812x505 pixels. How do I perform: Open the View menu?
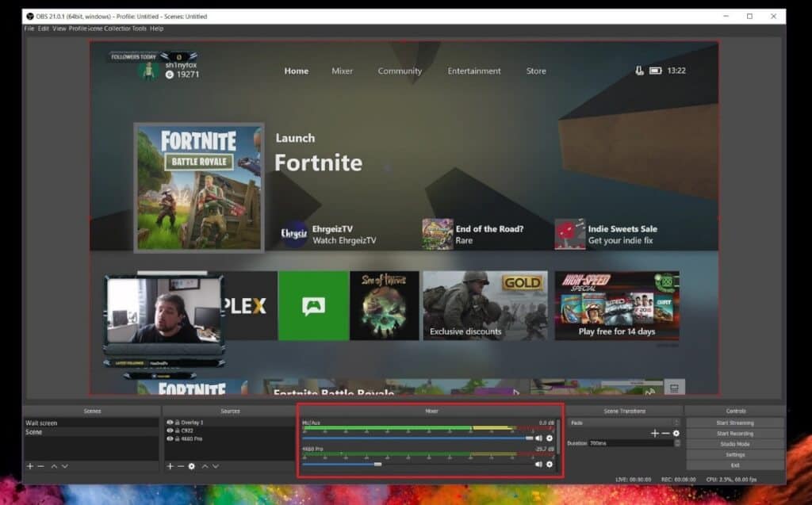point(59,29)
